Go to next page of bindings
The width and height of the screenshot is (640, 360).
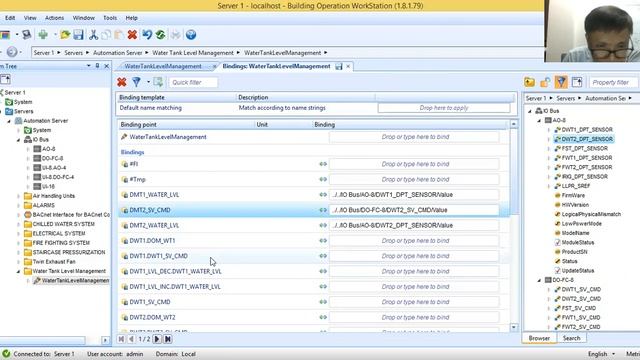click(x=157, y=339)
